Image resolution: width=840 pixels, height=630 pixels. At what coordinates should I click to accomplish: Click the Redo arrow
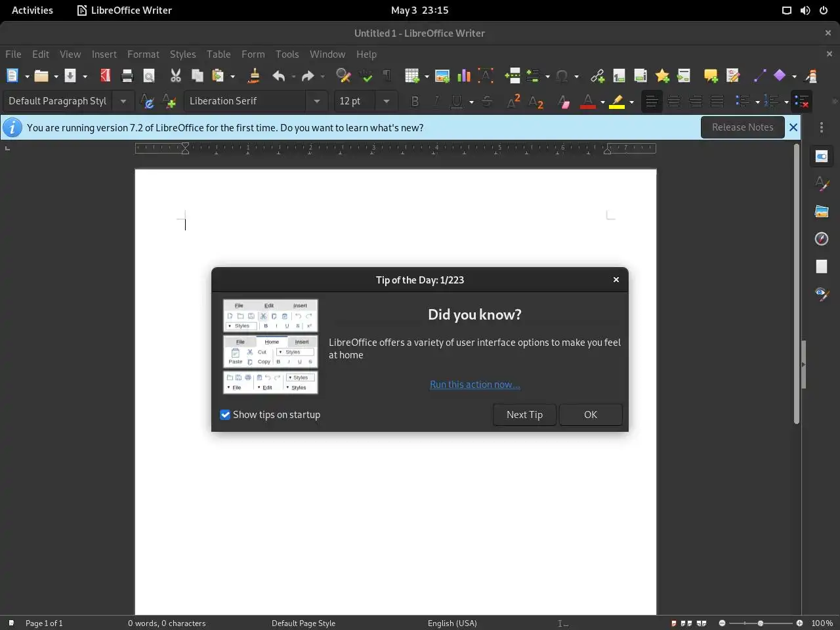(308, 76)
